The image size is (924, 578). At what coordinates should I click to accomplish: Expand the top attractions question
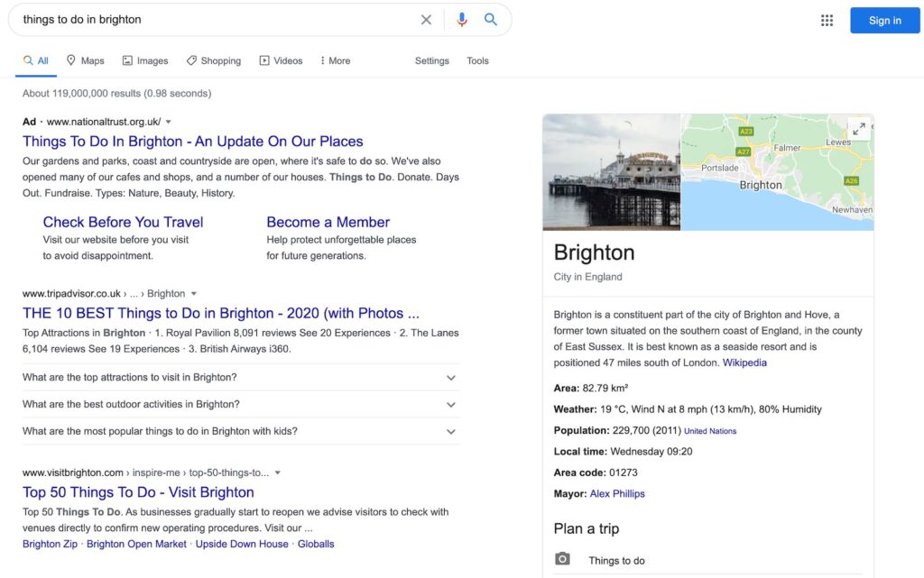point(450,377)
